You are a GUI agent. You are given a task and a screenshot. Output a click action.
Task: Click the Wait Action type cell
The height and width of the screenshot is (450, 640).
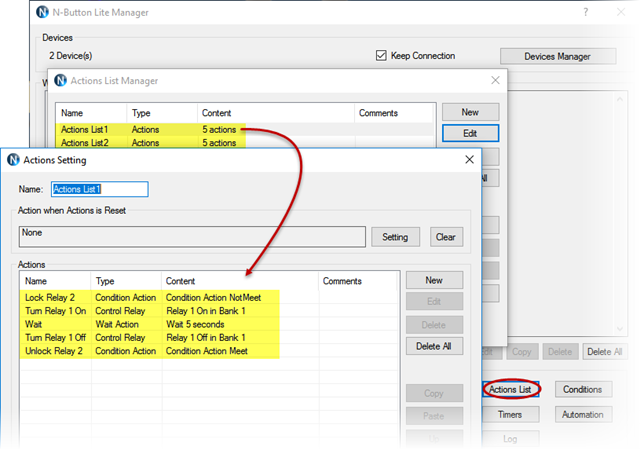point(117,324)
